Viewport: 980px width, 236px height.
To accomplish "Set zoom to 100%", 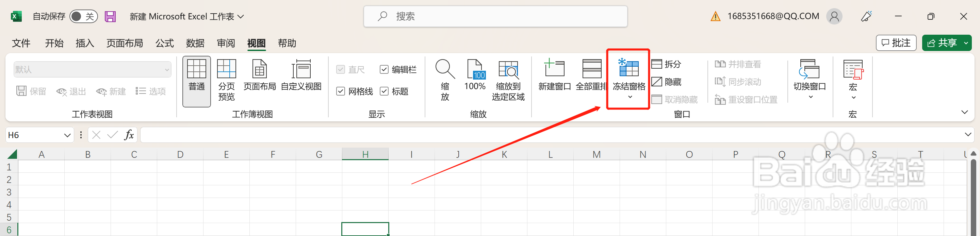I will tap(475, 75).
